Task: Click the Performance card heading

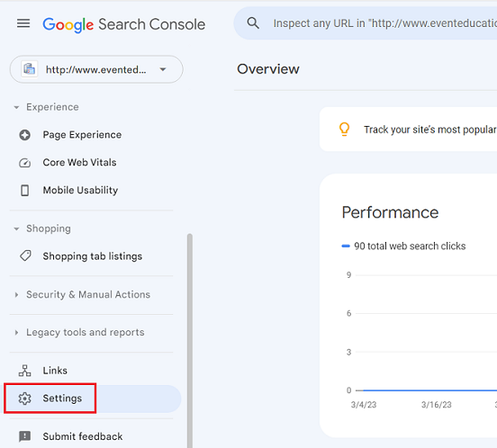Action: point(390,212)
